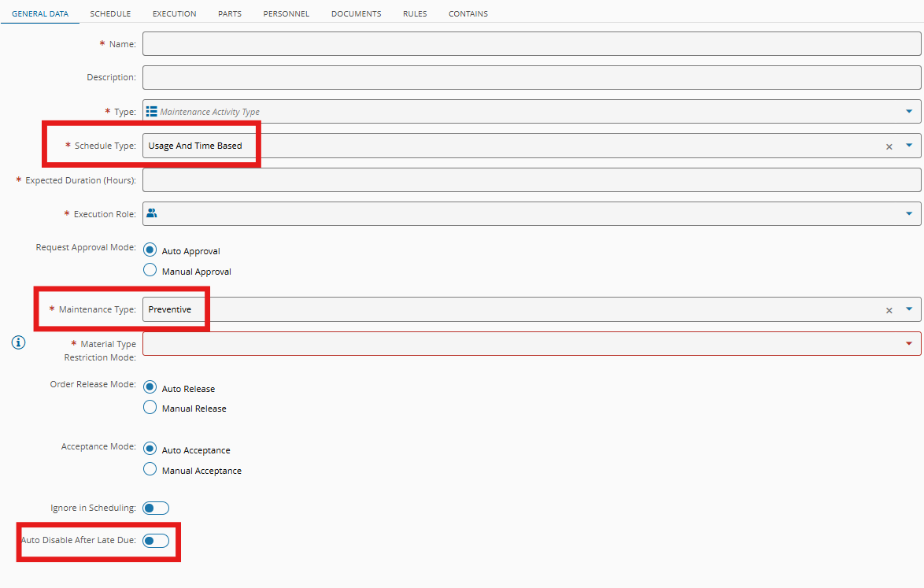
Task: Click the Usage And Time Based value
Action: click(195, 146)
